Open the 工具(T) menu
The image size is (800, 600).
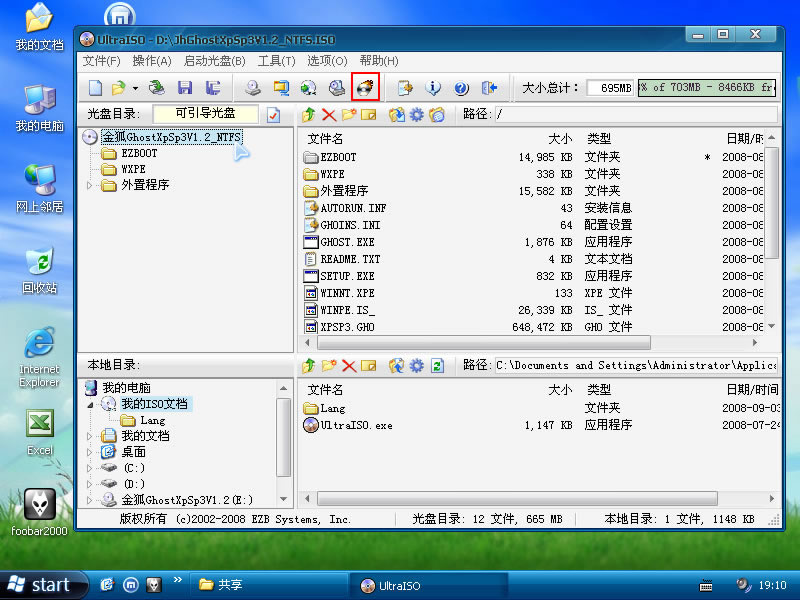[x=277, y=61]
